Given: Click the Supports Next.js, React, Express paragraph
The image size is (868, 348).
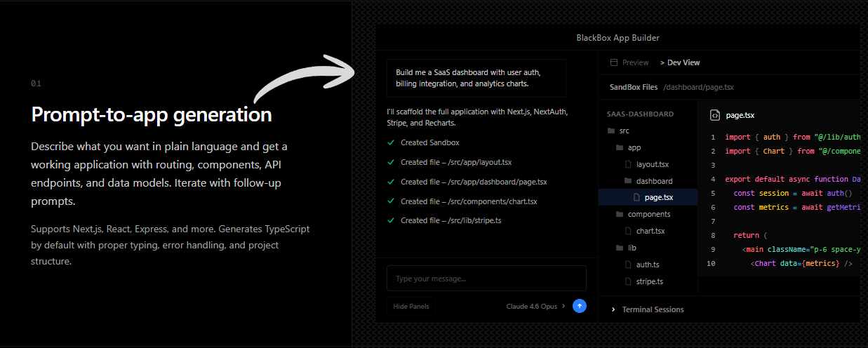Looking at the screenshot, I should 171,246.
